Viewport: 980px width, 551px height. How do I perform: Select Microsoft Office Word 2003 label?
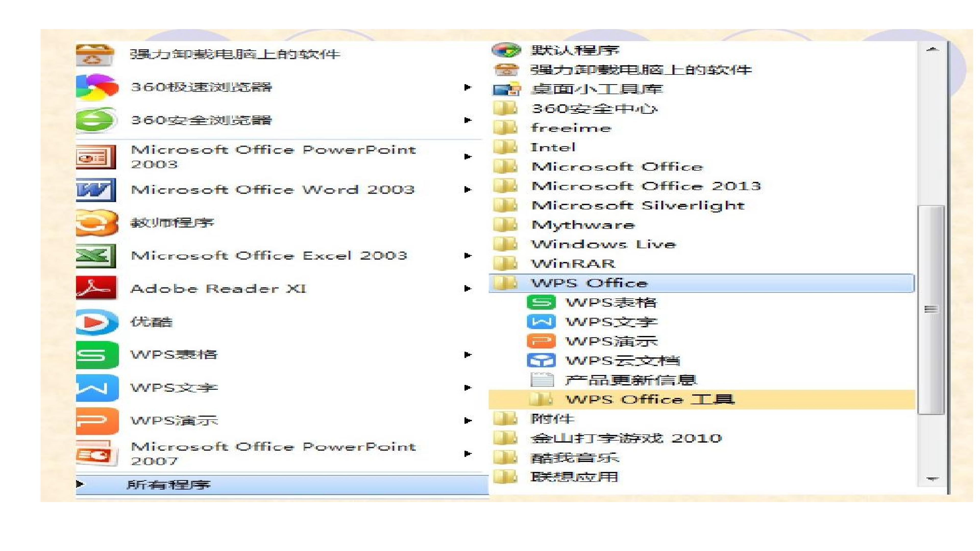[272, 189]
